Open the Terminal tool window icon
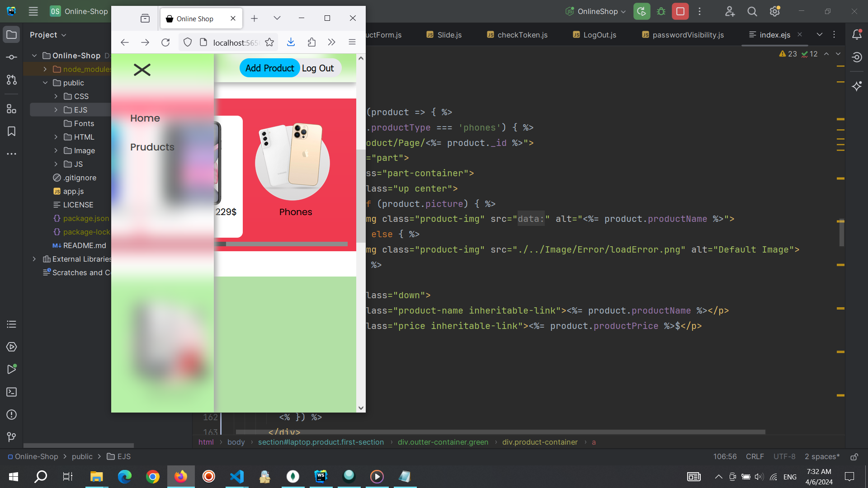 (x=12, y=392)
